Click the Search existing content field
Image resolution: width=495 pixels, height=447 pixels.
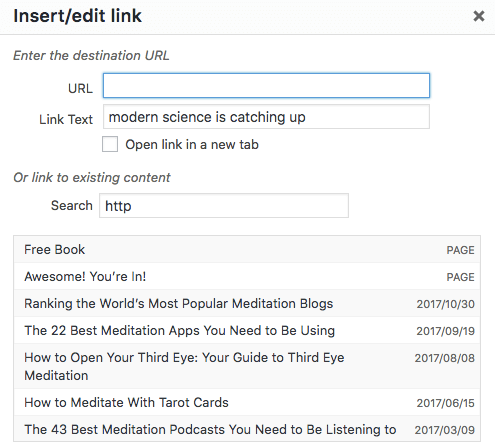224,206
